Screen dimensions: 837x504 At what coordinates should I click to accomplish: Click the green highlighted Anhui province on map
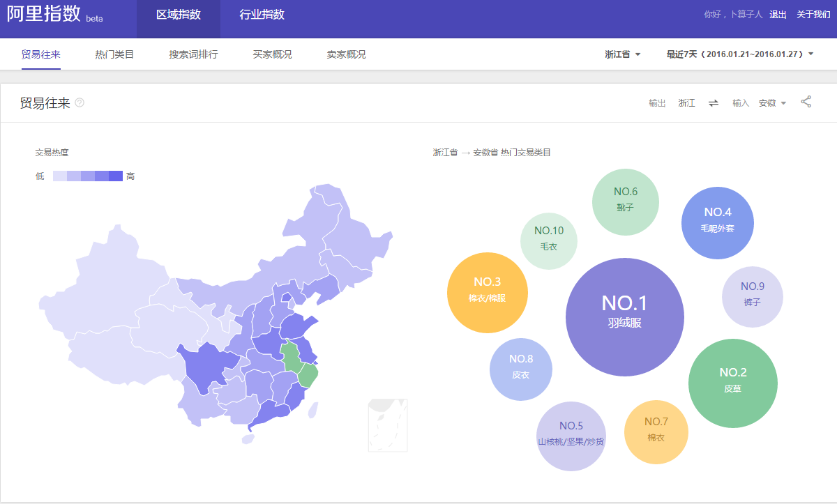(292, 354)
